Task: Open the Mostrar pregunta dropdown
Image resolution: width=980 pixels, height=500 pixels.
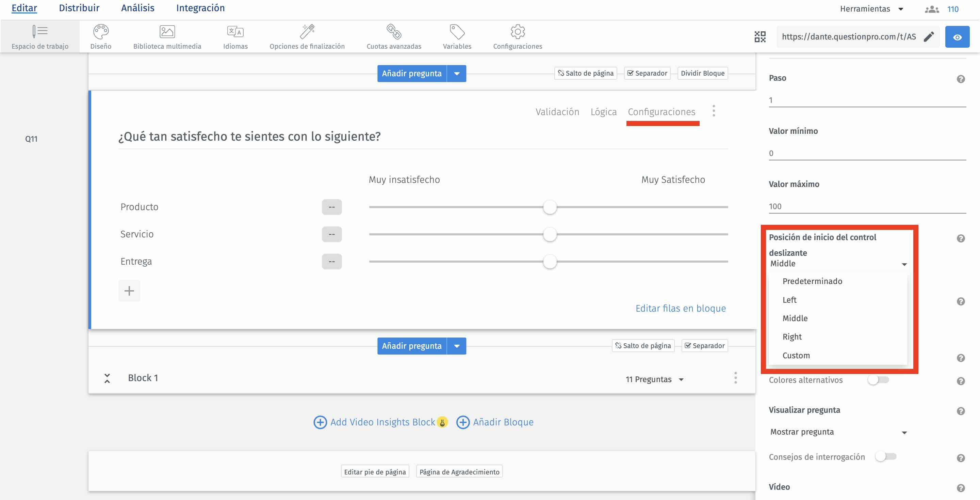Action: point(837,432)
